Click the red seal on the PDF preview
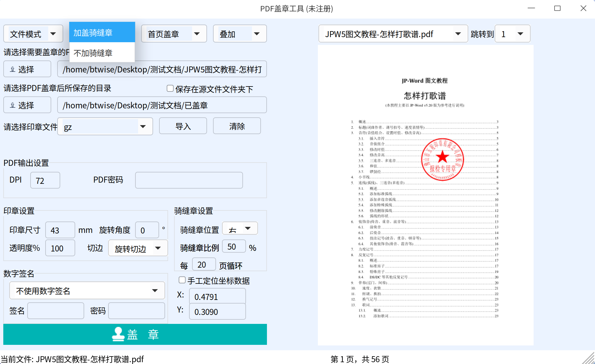Viewport: 595px width, 364px height. pos(443,159)
